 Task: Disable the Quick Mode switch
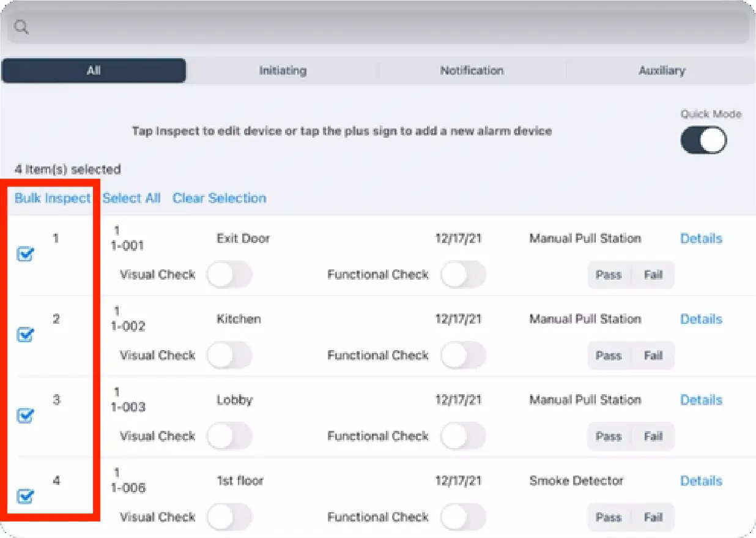703,141
